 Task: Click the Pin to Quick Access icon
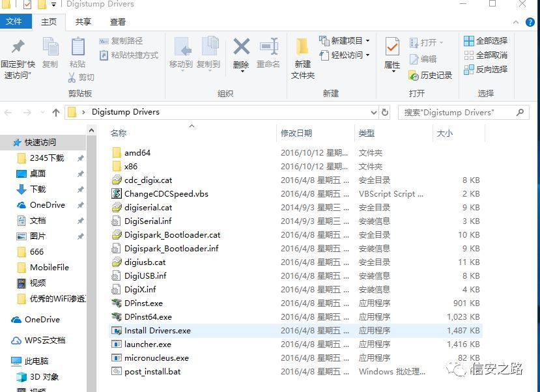pos(18,47)
